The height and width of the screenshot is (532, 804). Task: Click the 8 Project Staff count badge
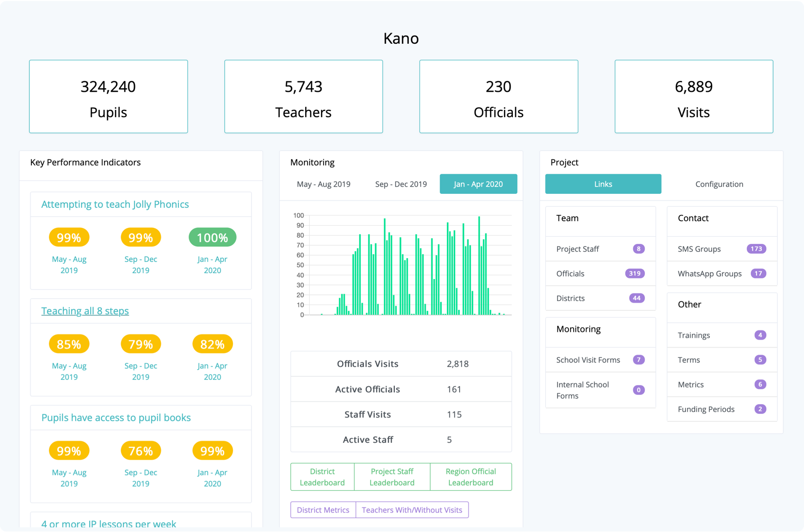(639, 249)
